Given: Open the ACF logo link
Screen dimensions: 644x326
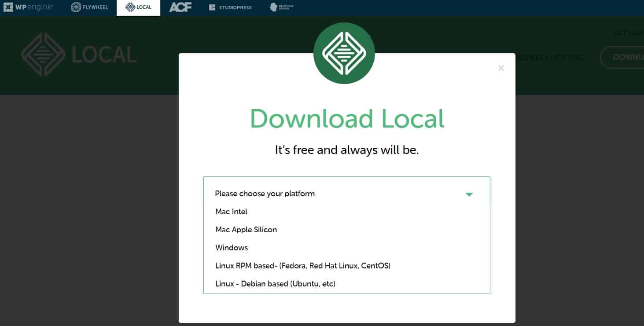Looking at the screenshot, I should (180, 7).
